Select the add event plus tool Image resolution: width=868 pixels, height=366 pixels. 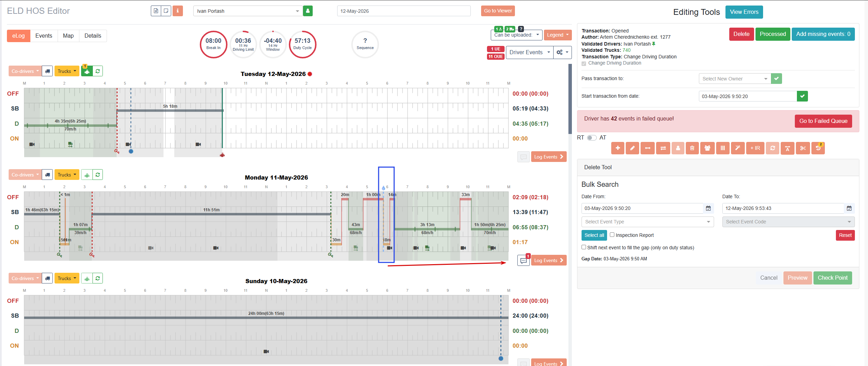[617, 148]
